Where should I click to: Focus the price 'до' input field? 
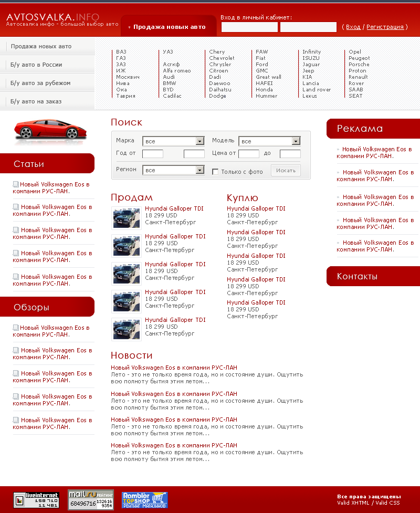pyautogui.click(x=290, y=153)
